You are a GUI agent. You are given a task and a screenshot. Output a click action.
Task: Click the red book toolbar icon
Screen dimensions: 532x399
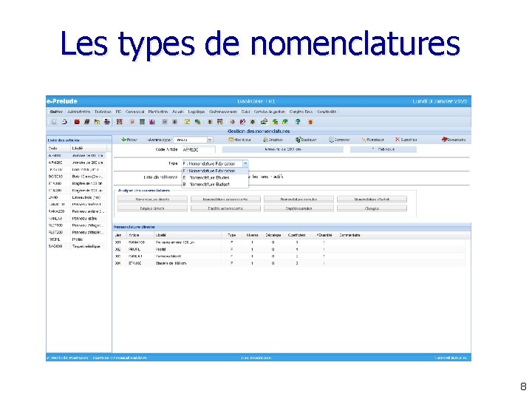pyautogui.click(x=77, y=122)
